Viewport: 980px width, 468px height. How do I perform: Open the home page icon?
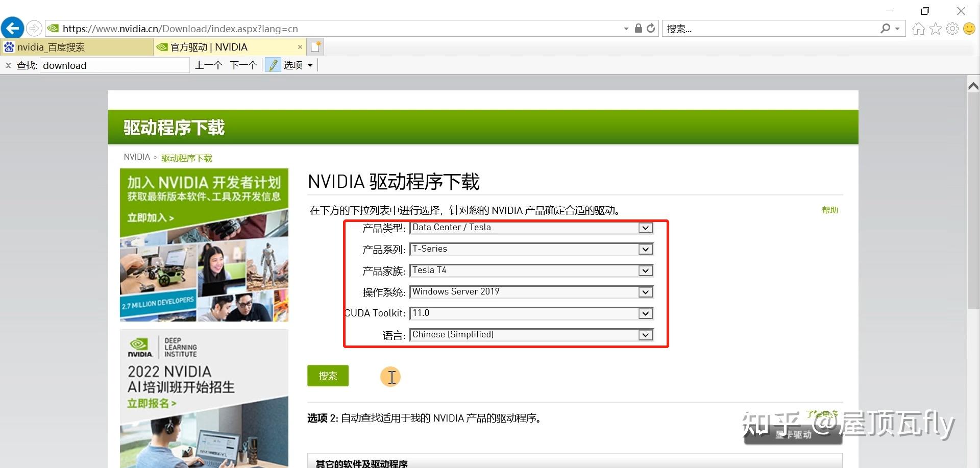(919, 29)
